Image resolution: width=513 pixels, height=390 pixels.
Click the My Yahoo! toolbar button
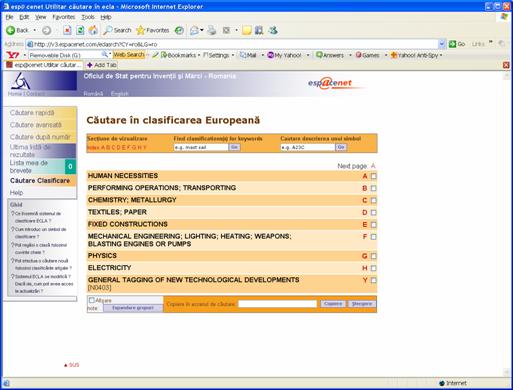(x=285, y=55)
